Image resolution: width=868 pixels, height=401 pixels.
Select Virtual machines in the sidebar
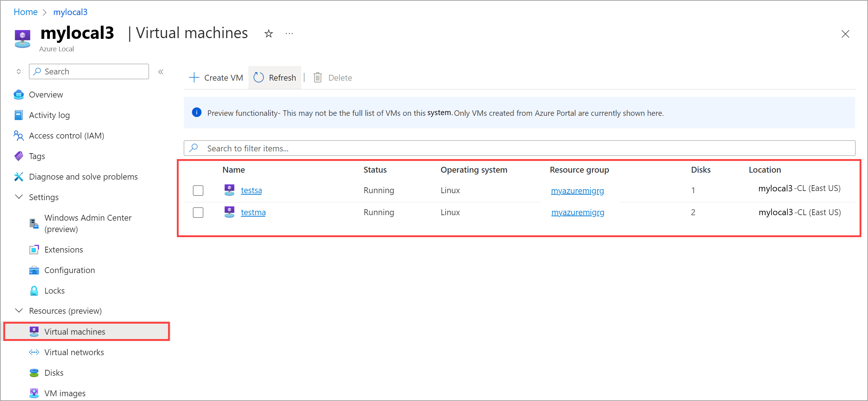(x=74, y=332)
